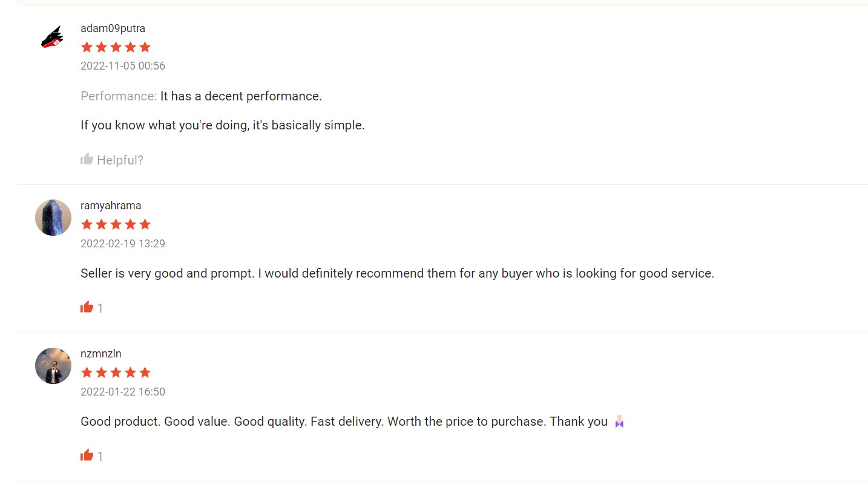Image resolution: width=868 pixels, height=485 pixels.
Task: Click the 2022-02-19 13:29 review date
Action: 123,244
